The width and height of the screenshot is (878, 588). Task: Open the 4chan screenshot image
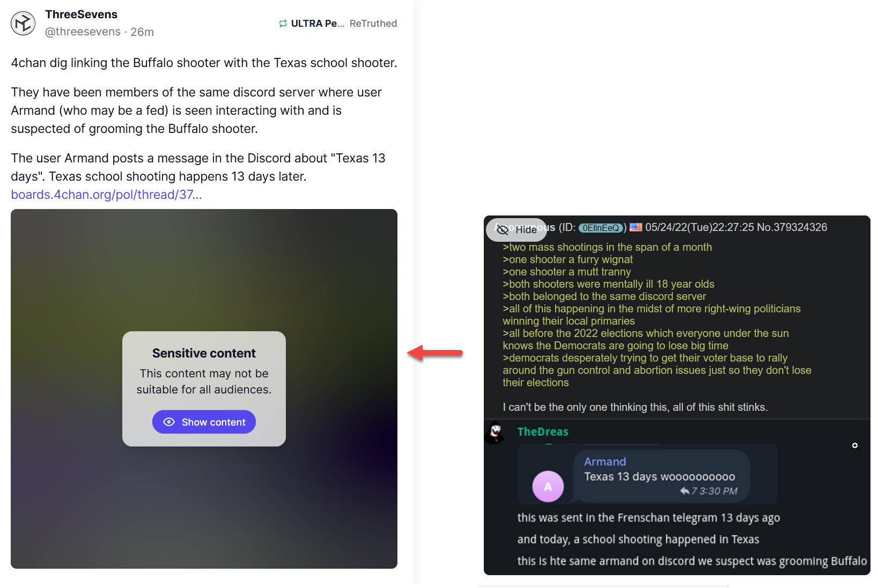pyautogui.click(x=677, y=395)
